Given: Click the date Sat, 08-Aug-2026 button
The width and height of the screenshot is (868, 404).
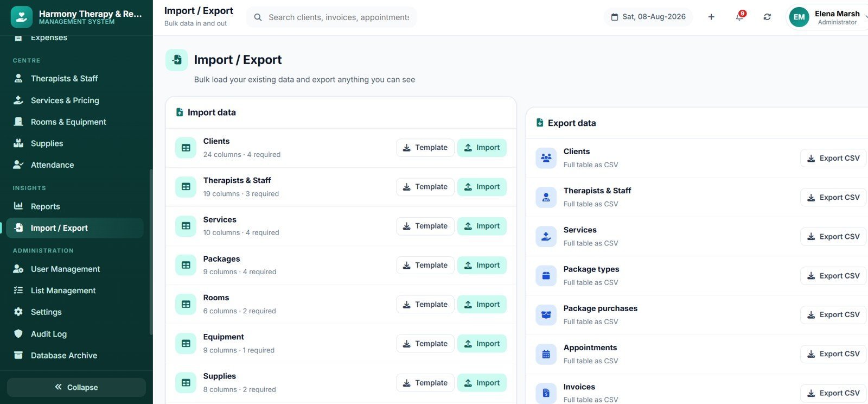Looking at the screenshot, I should (x=648, y=17).
